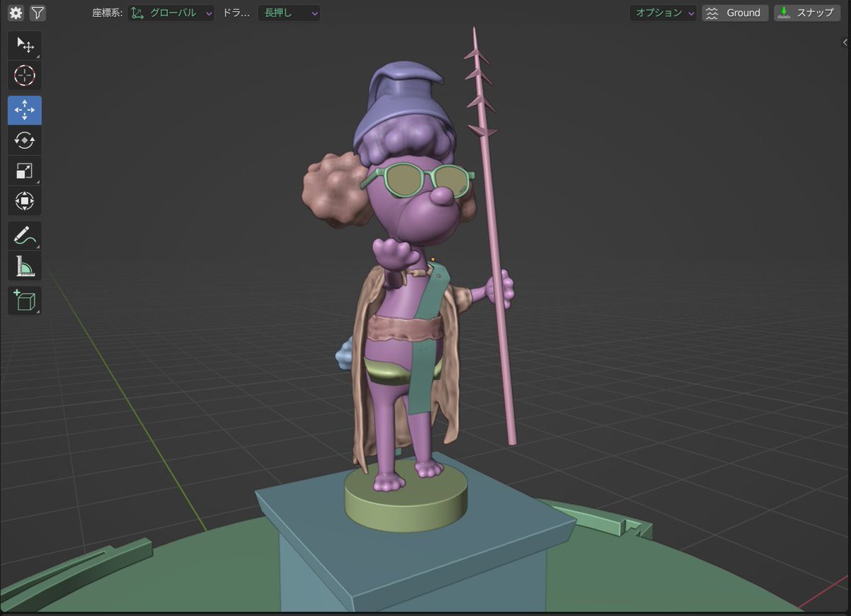Activate the 3D Cursor tool
Screen dimensions: 851x616
click(25, 75)
